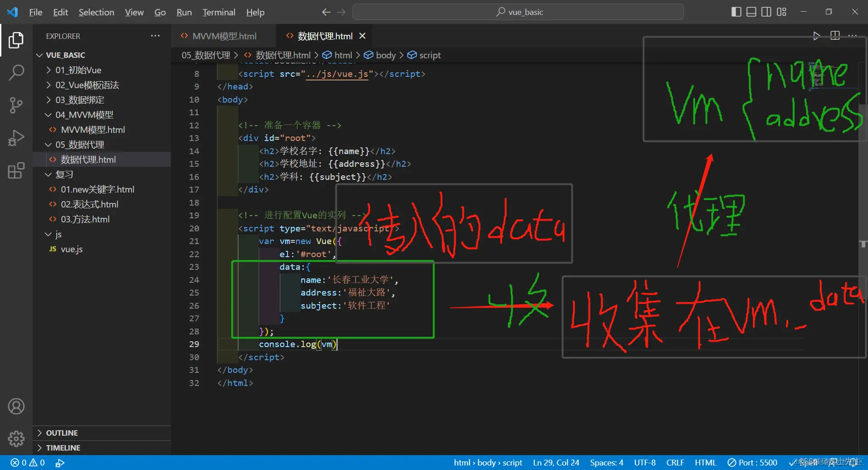Open the Manage gear settings icon
Image resolution: width=868 pixels, height=470 pixels.
coord(16,438)
